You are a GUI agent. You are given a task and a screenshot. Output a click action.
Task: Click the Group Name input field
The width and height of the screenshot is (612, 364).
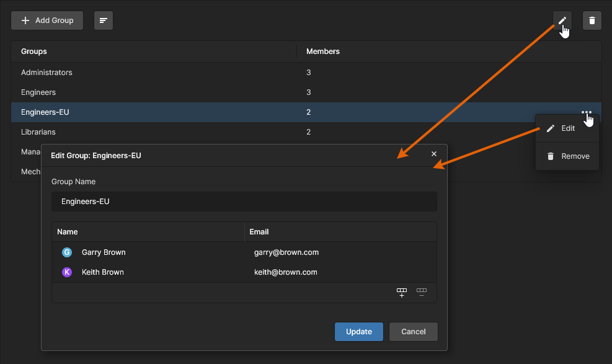(x=244, y=202)
